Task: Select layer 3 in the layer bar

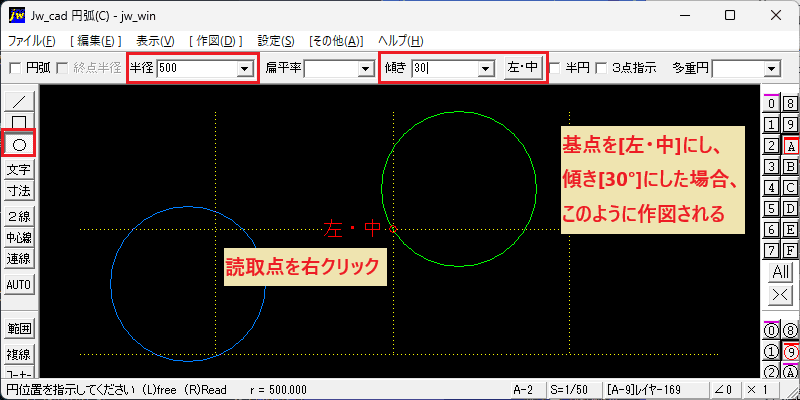Action: [772, 166]
